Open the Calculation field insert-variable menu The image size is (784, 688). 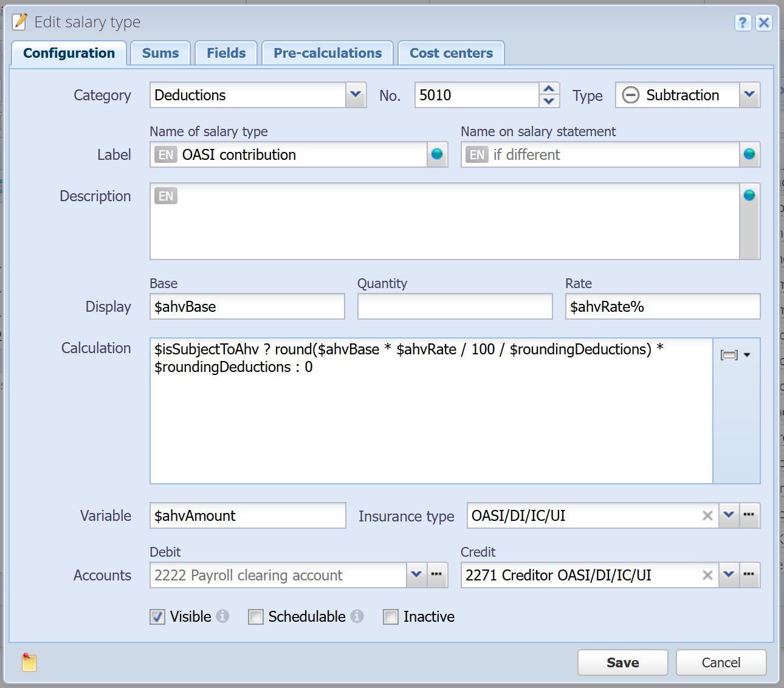click(x=735, y=355)
